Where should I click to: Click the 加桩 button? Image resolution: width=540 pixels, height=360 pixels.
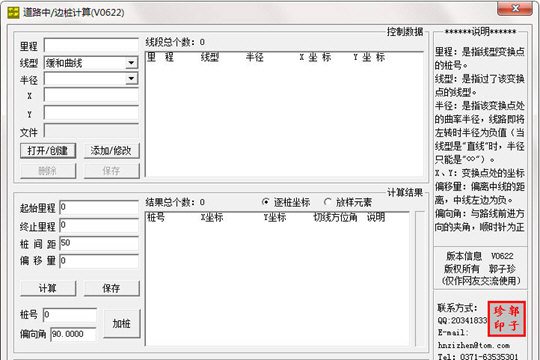click(x=122, y=323)
